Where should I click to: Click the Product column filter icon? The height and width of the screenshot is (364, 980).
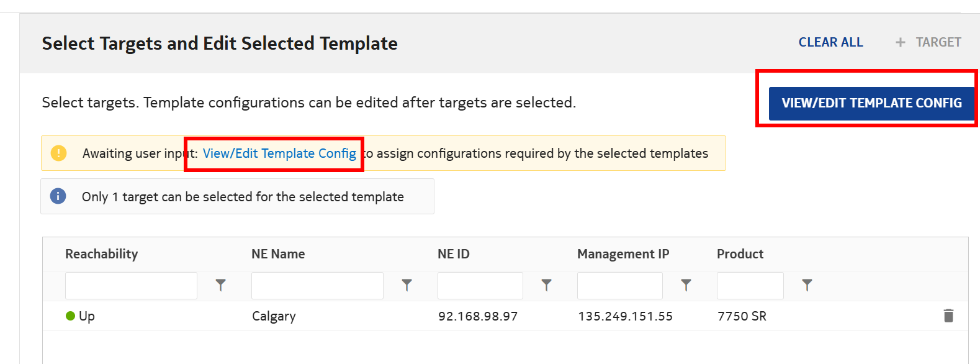[x=807, y=285]
